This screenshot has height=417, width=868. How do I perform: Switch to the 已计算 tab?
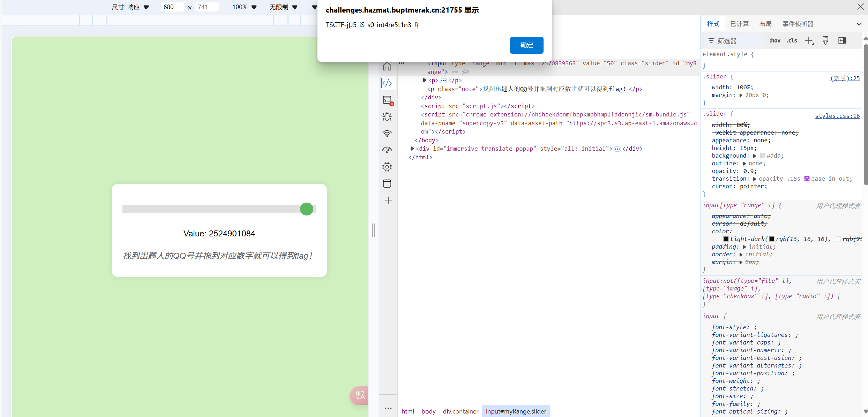click(x=739, y=24)
